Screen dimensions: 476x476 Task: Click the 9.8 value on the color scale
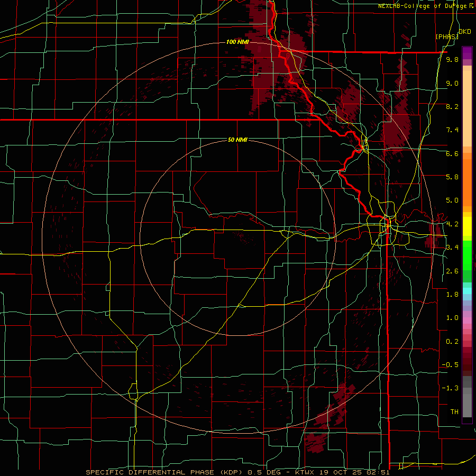tap(452, 60)
